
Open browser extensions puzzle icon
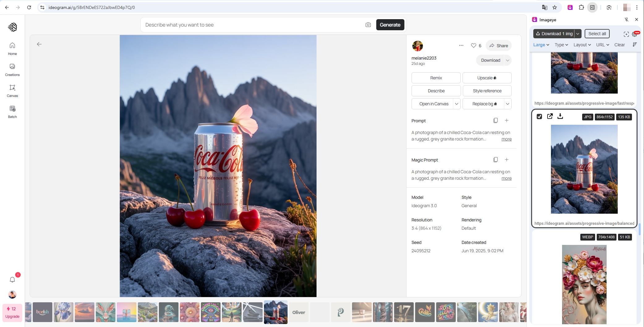click(x=581, y=7)
